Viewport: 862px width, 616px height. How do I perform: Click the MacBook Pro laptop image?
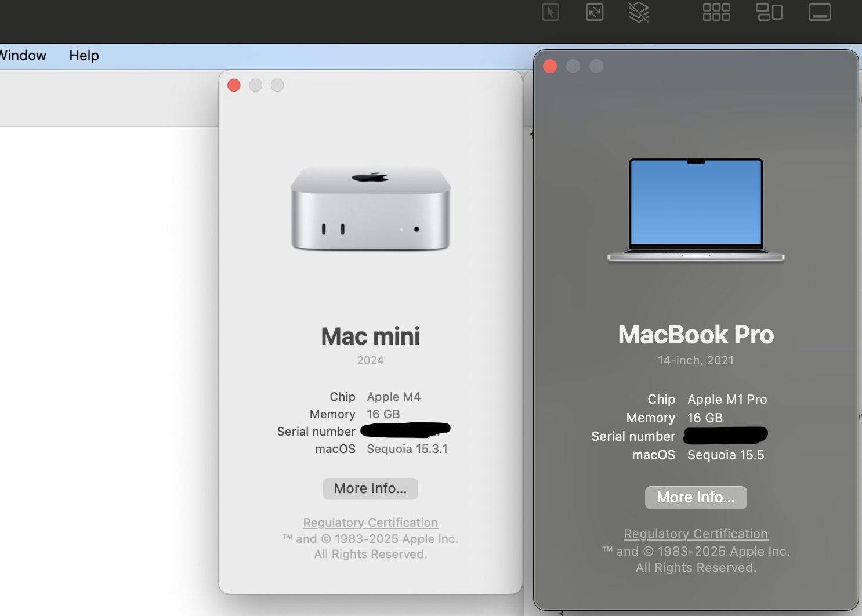point(696,209)
